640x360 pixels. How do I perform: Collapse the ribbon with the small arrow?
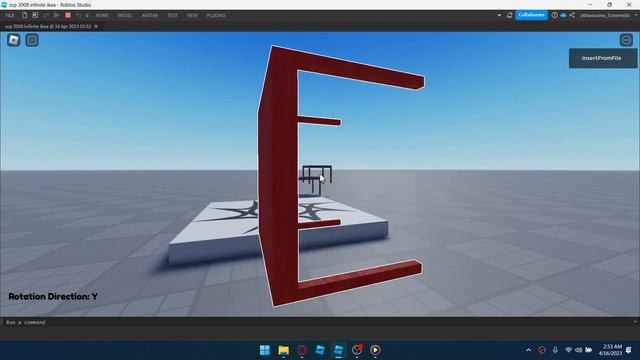click(499, 16)
